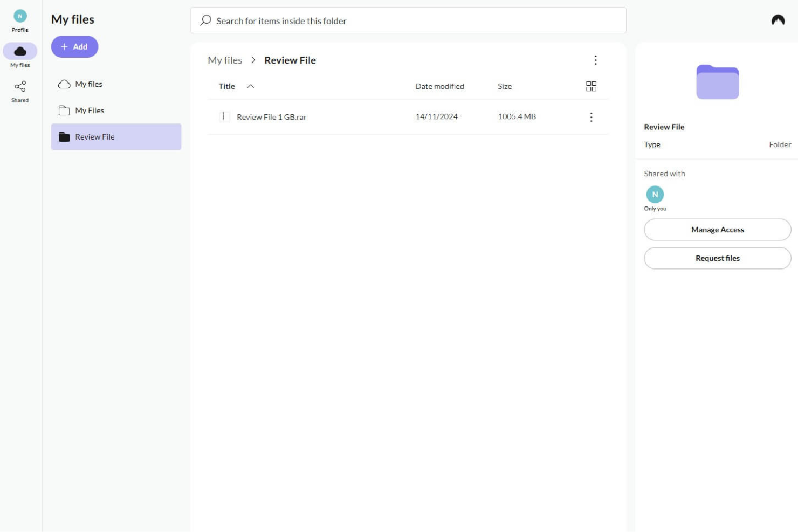Screen dimensions: 798x532
Task: Open the three-dot menu for Review File 1 GB.rar
Action: click(x=591, y=117)
